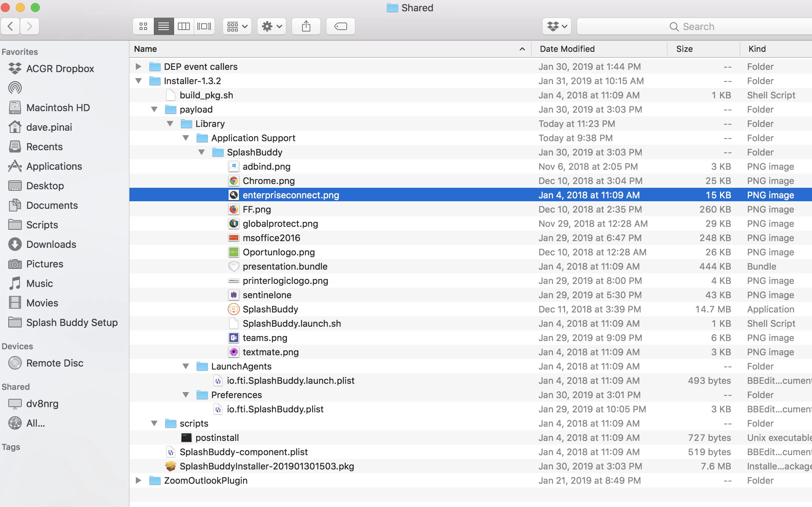Switch to icon view in toolbar

click(x=143, y=26)
